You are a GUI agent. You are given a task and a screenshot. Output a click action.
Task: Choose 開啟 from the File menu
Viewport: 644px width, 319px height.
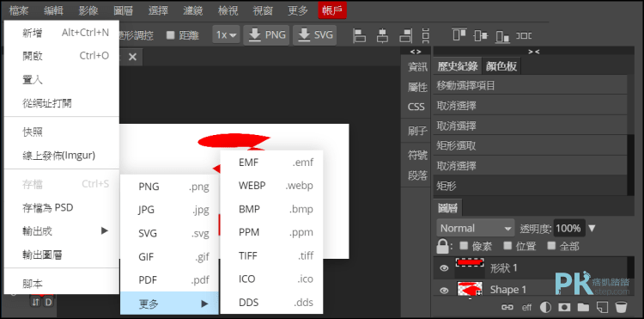[x=62, y=56]
